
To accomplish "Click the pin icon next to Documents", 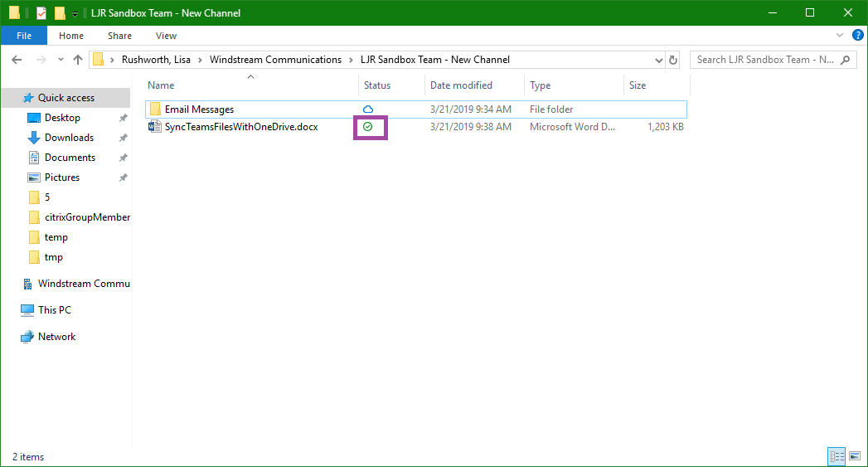I will (123, 158).
